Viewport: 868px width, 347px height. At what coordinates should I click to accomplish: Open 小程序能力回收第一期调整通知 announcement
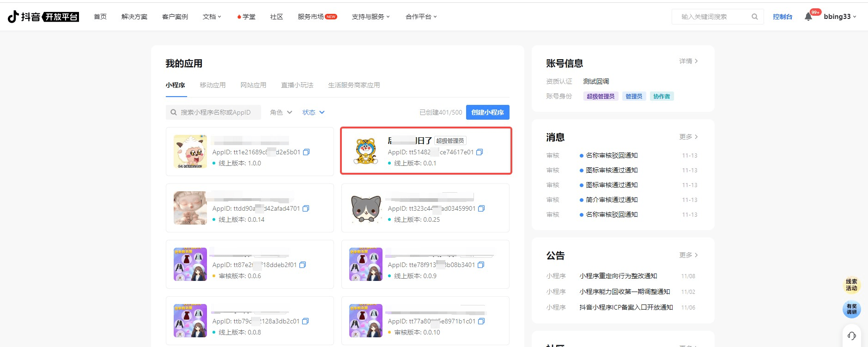point(625,292)
